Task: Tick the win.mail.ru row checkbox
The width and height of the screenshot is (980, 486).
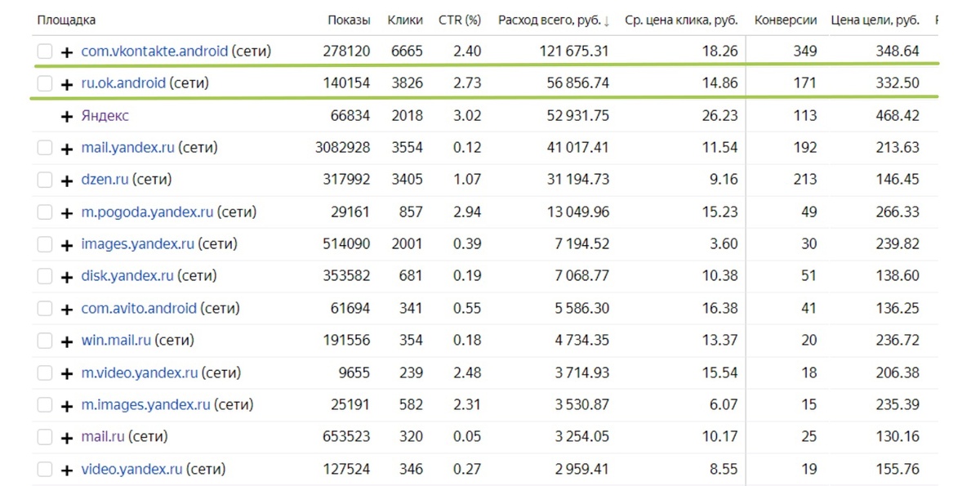Action: click(45, 341)
